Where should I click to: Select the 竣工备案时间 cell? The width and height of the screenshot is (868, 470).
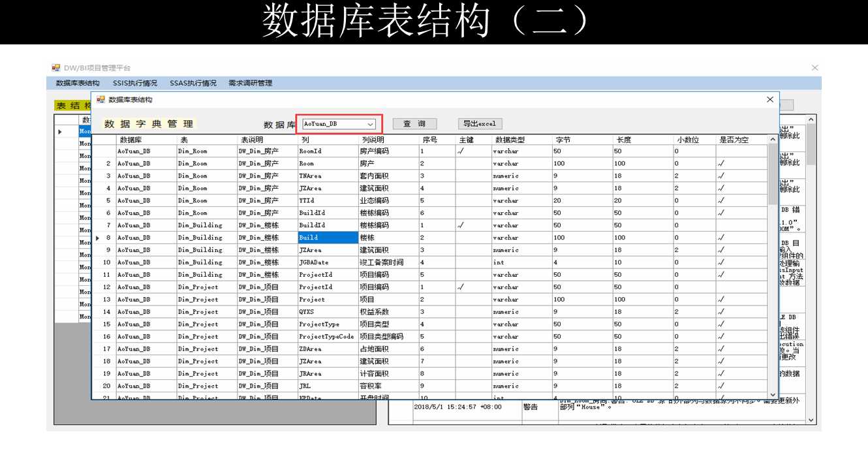(x=388, y=262)
